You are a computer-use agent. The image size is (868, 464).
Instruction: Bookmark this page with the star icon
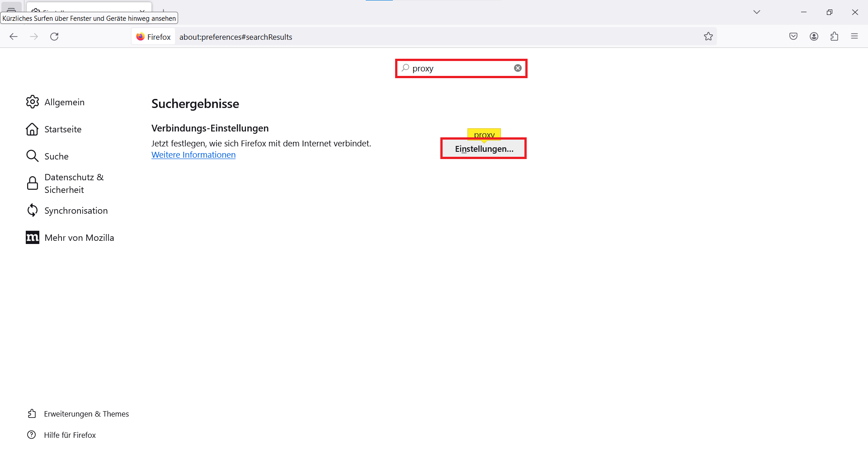coord(708,37)
